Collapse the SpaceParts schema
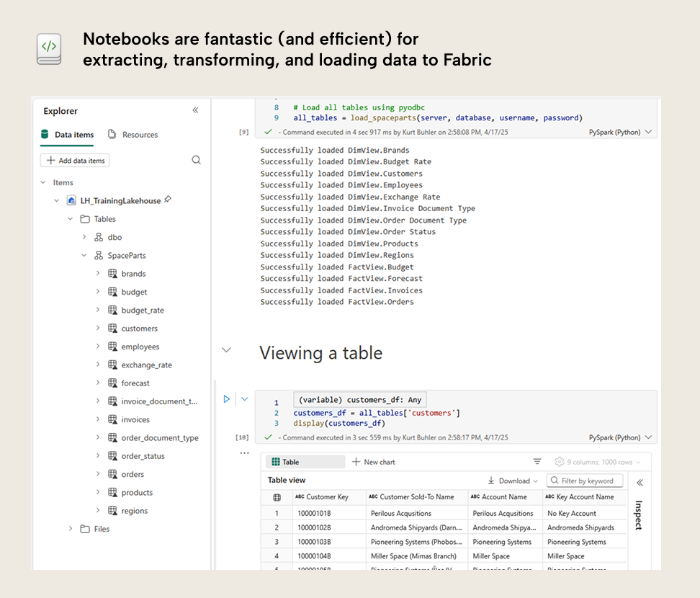 85,255
